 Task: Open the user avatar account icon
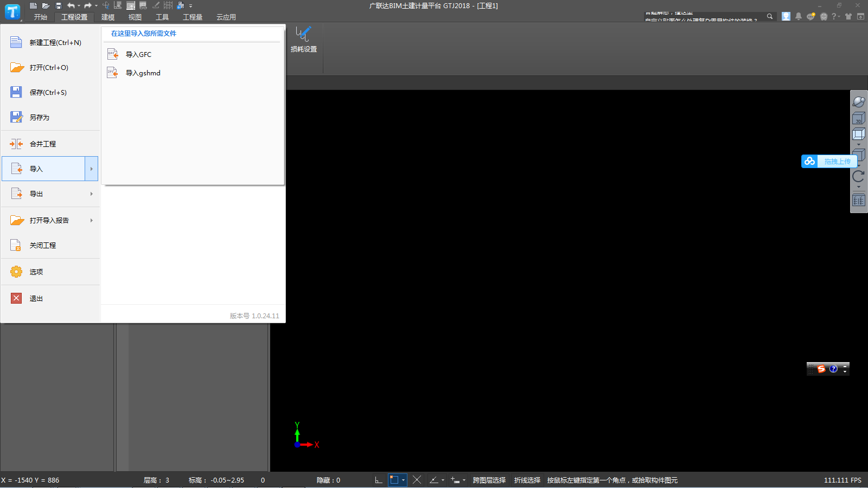786,16
